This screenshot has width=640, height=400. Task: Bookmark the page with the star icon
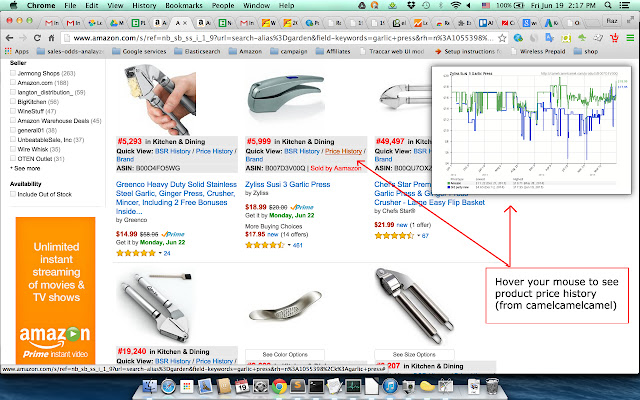click(x=502, y=38)
